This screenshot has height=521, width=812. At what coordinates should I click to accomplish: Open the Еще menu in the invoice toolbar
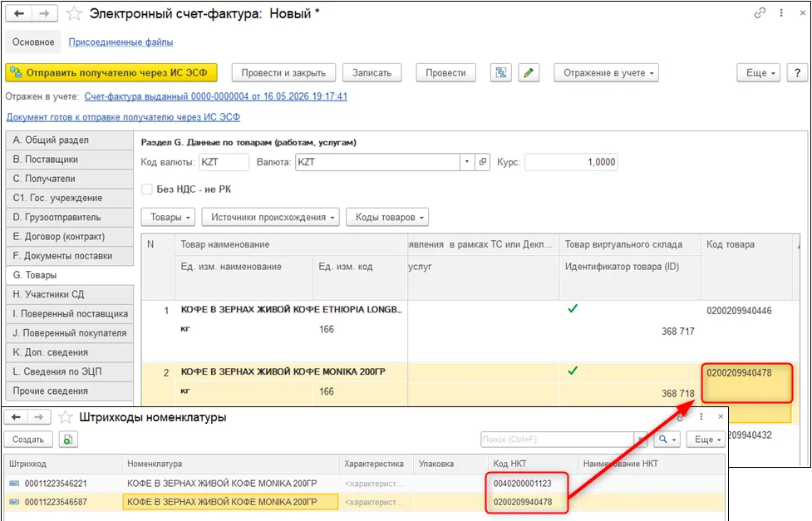[x=759, y=73]
